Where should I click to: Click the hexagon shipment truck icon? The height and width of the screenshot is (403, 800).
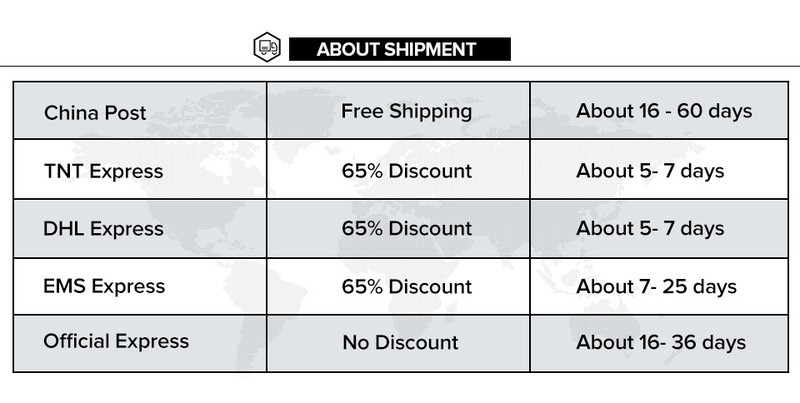coord(267,47)
